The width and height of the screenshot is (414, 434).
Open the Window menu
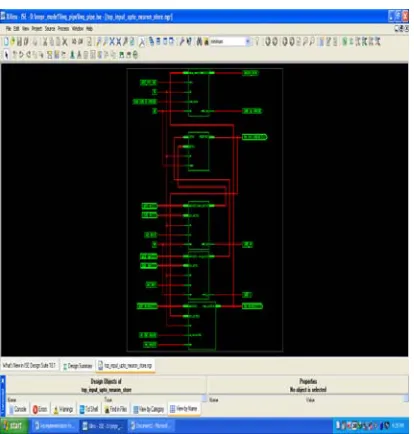pyautogui.click(x=77, y=29)
